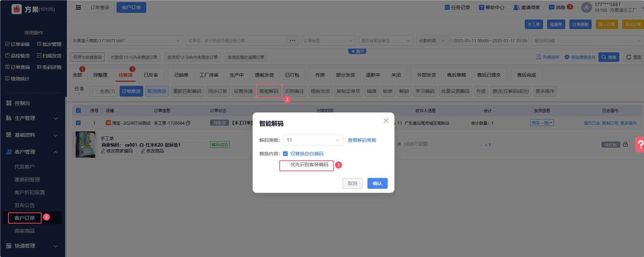This screenshot has width=644, height=257.
Task: Expand the 生产管理 sidebar section
Action: (x=32, y=118)
